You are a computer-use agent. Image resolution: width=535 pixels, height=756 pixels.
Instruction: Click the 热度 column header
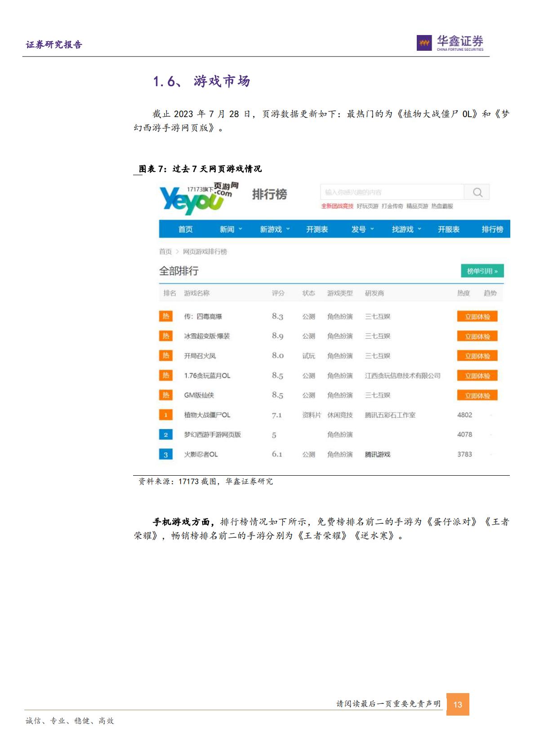[464, 293]
